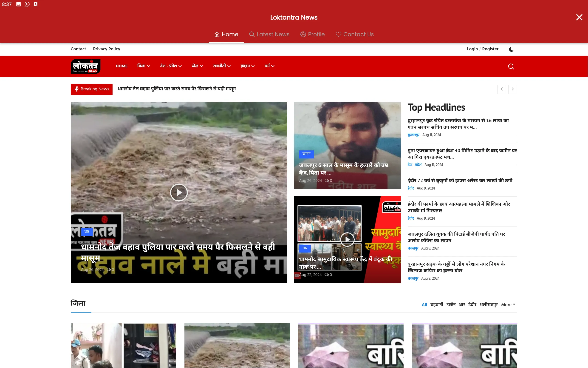Viewport: 588px width, 368px height.
Task: Open the breaking news headline in the ticker
Action: pyautogui.click(x=177, y=89)
